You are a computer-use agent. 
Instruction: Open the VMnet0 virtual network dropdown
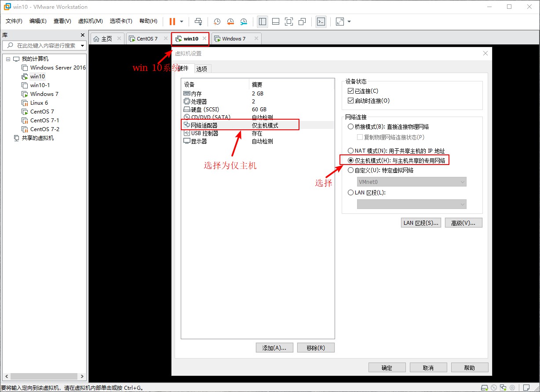point(412,182)
